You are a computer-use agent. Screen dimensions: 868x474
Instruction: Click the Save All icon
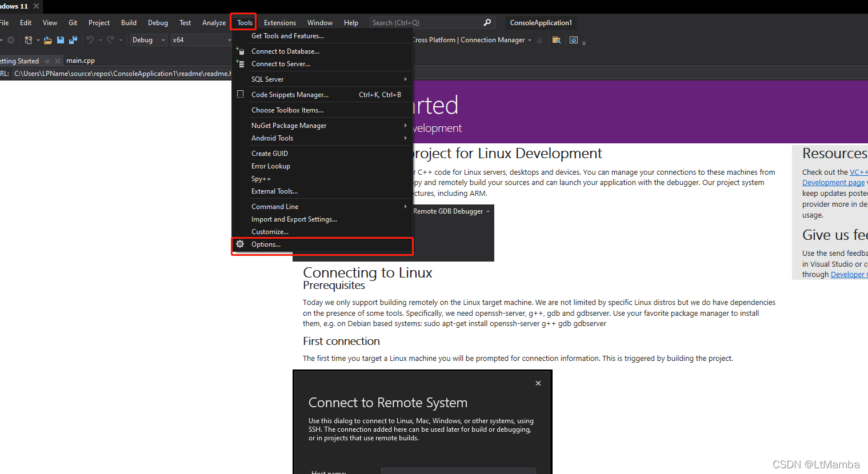click(73, 40)
